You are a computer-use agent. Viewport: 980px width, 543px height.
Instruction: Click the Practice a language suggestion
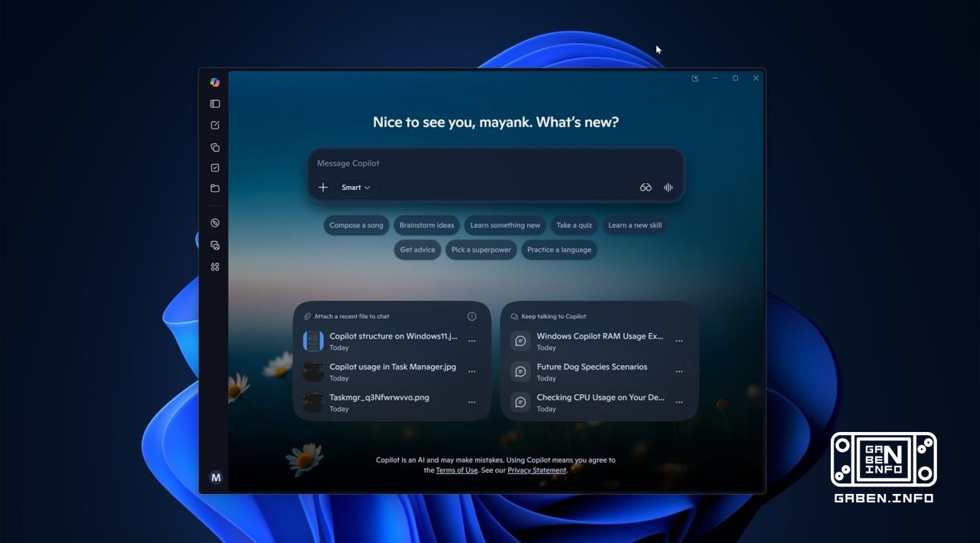559,250
